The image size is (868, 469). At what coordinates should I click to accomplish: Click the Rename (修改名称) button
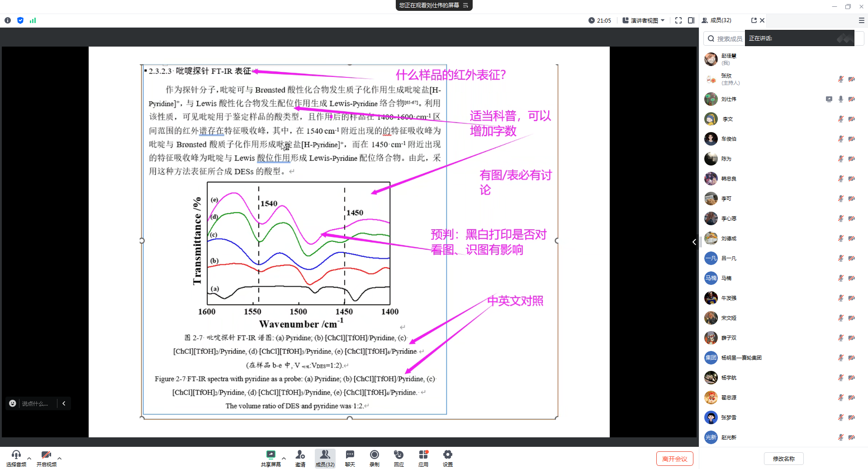click(783, 459)
